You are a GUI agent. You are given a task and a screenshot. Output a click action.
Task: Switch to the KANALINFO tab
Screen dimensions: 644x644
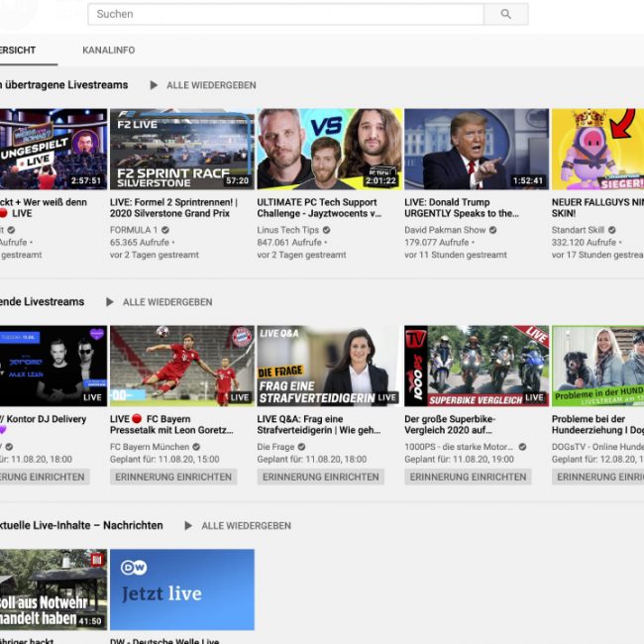109,51
